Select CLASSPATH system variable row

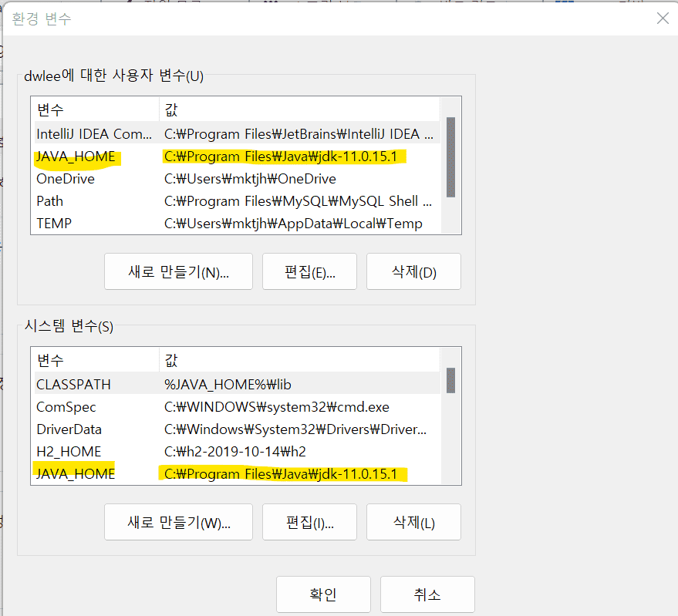(x=237, y=384)
